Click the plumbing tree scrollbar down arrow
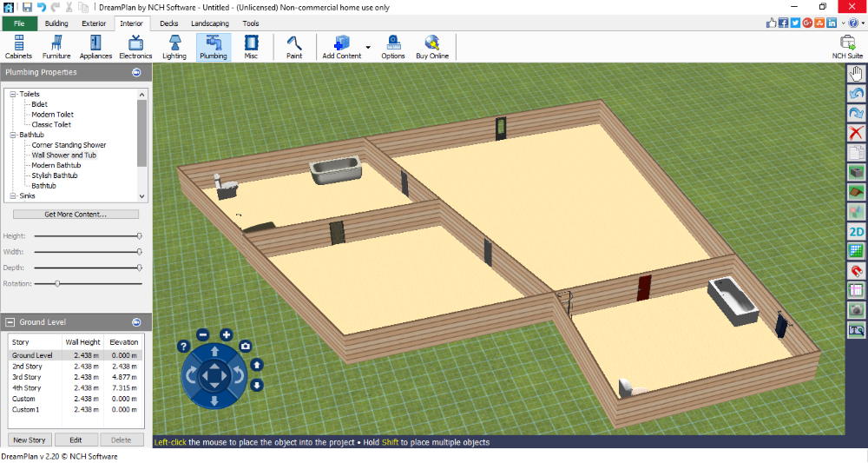The image size is (868, 463). [x=141, y=196]
